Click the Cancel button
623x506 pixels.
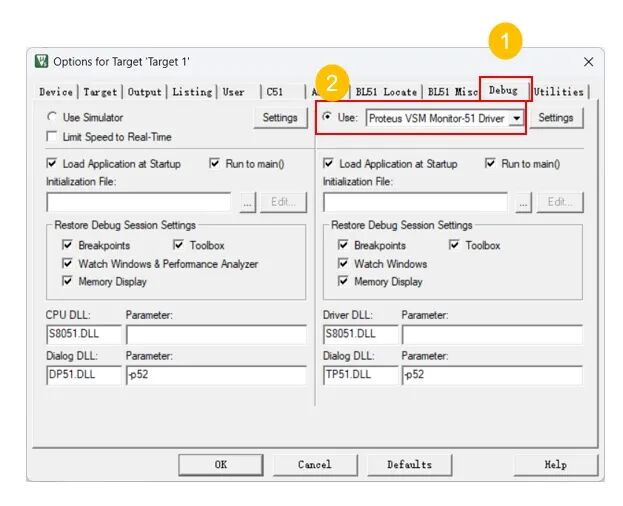click(x=315, y=465)
